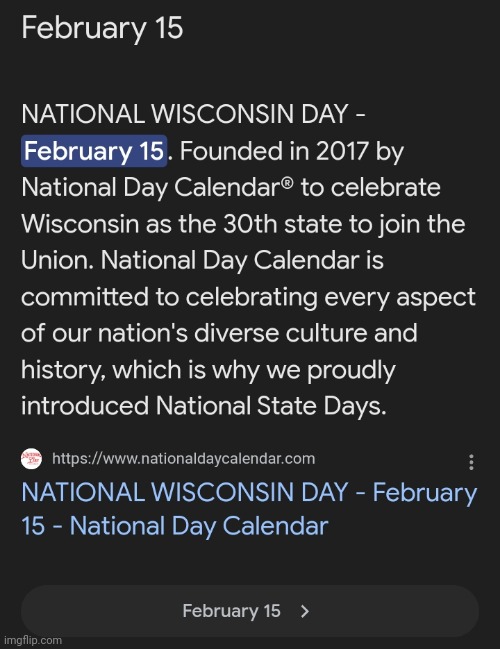Click 'committed to celebrating every aspect' line
This screenshot has width=500, height=649.
coord(248,297)
